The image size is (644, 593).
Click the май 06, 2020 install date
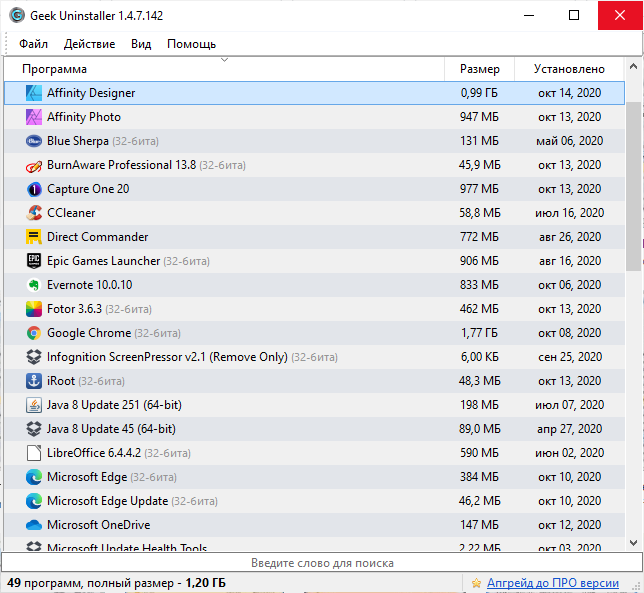click(569, 141)
